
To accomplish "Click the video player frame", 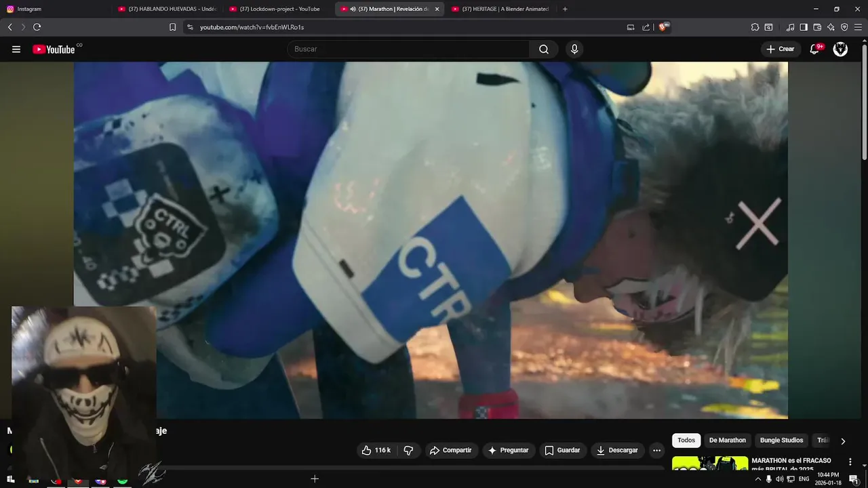I will click(x=431, y=240).
